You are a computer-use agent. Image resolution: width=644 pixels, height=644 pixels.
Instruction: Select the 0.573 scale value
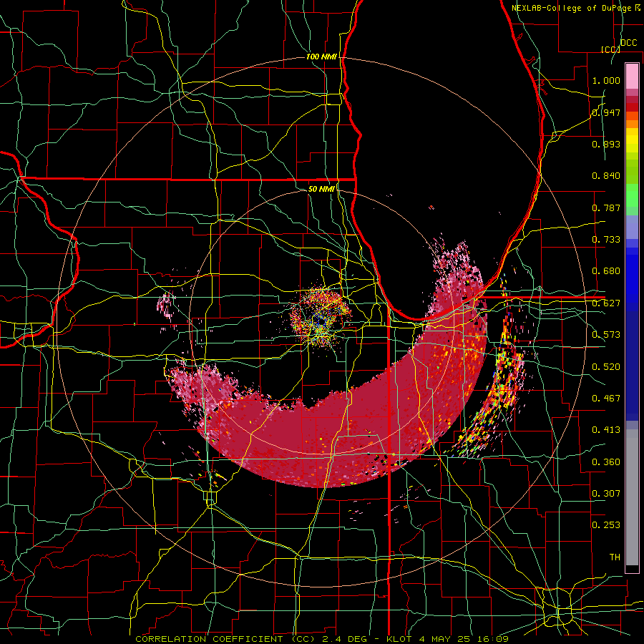coord(606,335)
